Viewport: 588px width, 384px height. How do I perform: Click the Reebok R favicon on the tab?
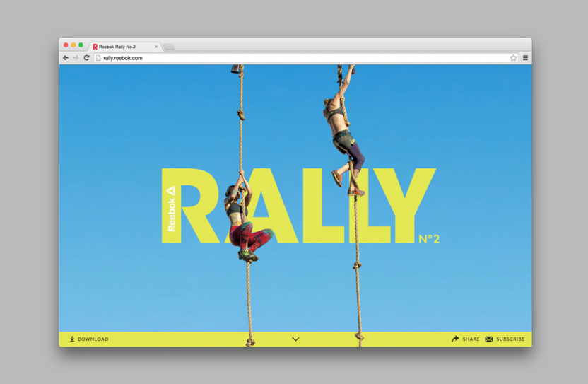coord(95,47)
